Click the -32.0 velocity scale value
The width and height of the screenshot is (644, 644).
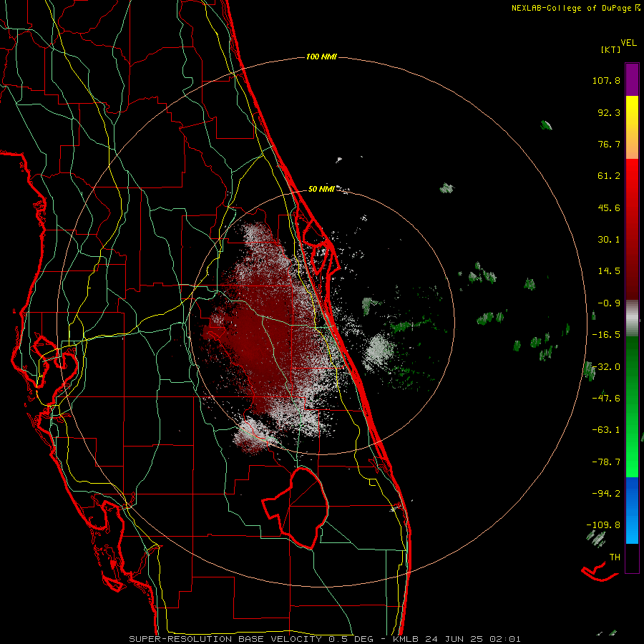606,367
